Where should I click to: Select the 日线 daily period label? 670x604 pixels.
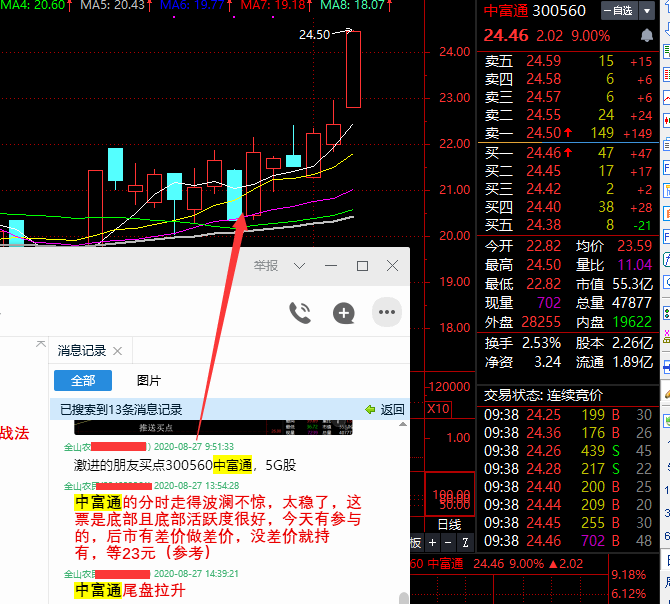(x=450, y=525)
